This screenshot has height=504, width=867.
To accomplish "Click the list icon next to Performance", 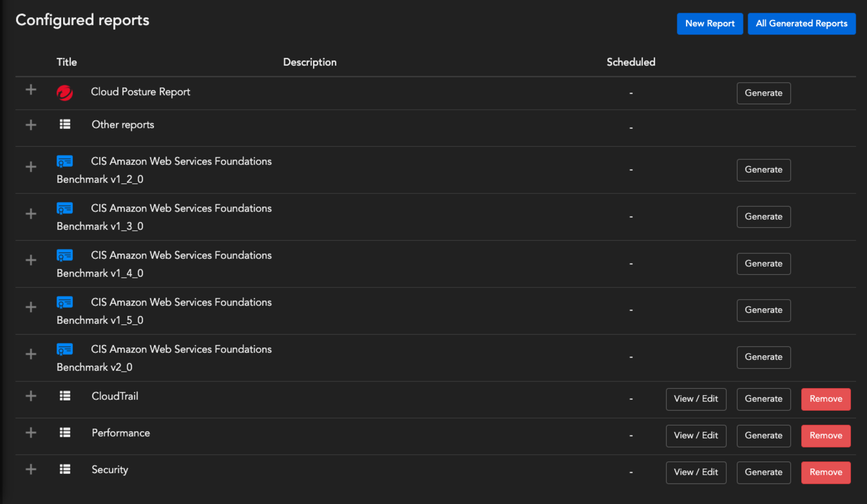I will [65, 432].
